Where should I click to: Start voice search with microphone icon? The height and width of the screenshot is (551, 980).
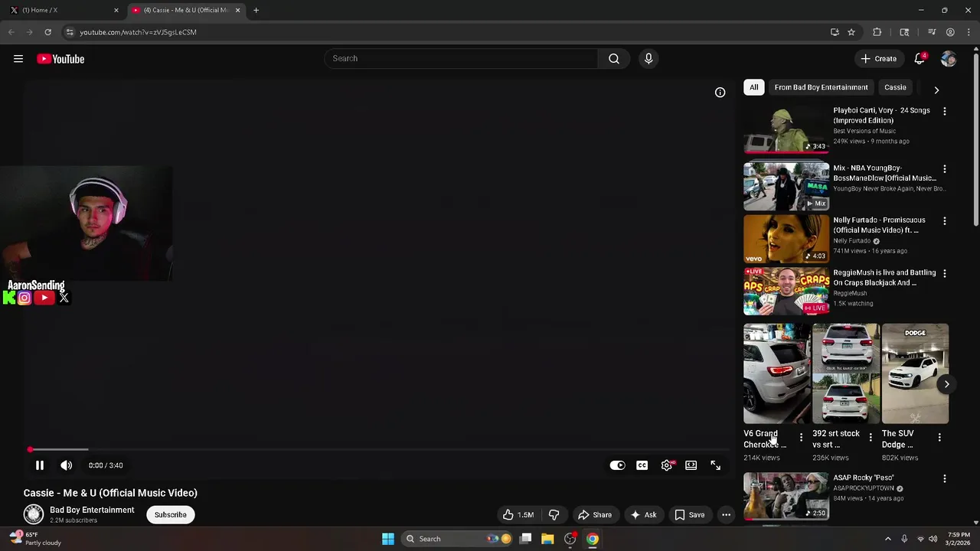click(x=648, y=59)
